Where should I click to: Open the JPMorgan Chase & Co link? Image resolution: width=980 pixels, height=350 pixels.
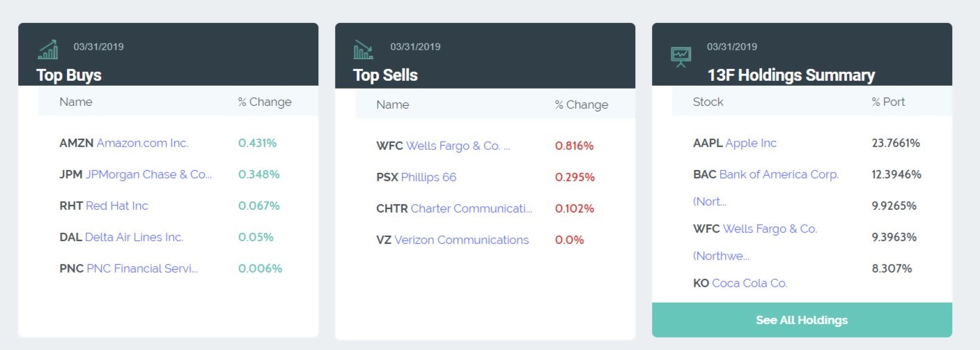148,174
